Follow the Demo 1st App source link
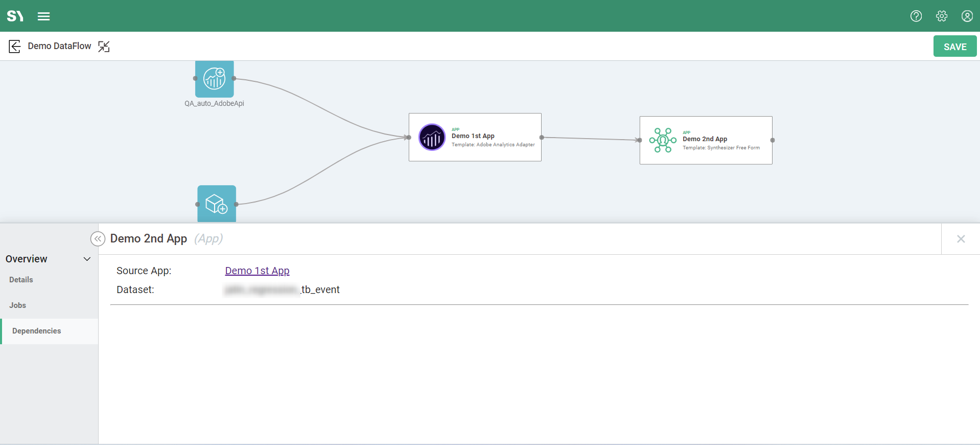Image resolution: width=980 pixels, height=445 pixels. (257, 271)
